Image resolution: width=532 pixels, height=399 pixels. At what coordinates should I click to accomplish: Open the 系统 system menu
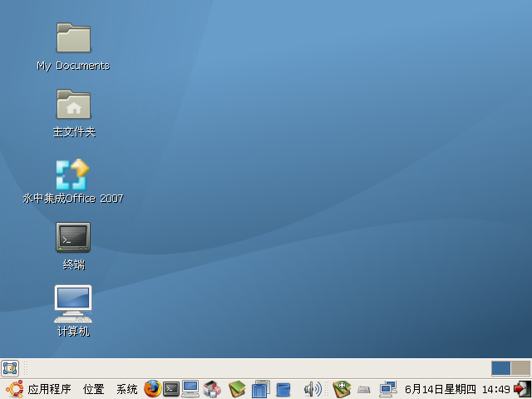(x=127, y=389)
